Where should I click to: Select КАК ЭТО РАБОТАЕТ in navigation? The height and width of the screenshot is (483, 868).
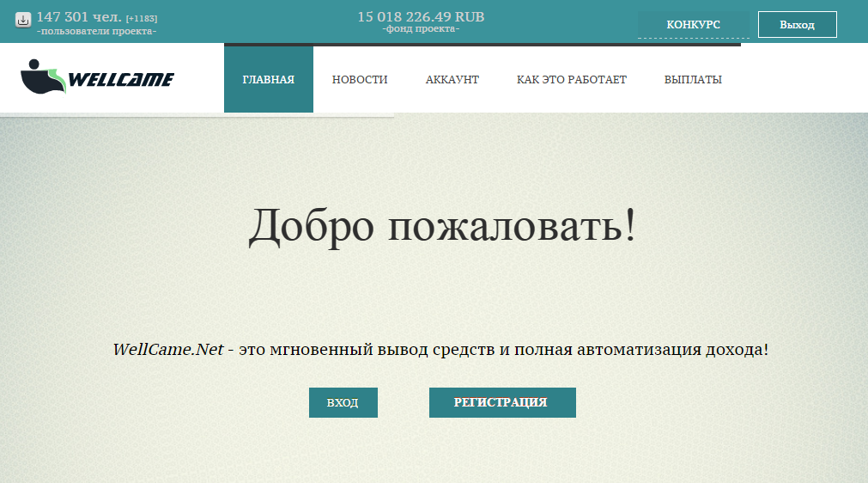[x=572, y=79]
